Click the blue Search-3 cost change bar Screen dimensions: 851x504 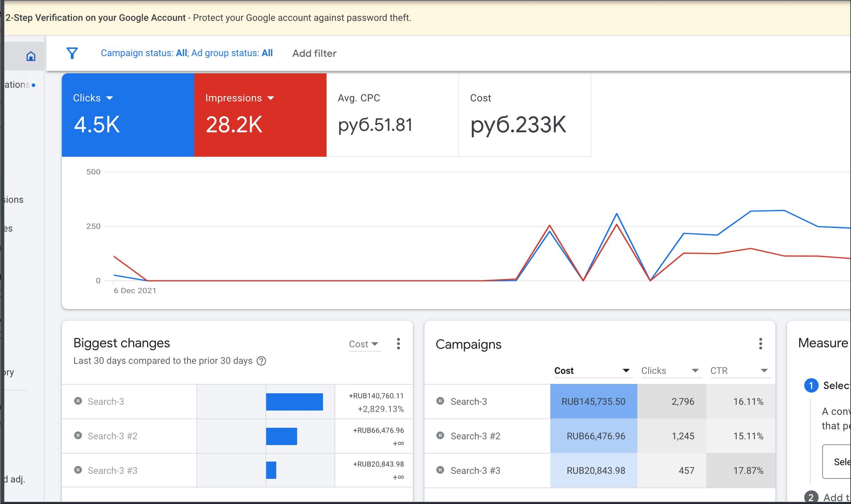[x=294, y=402]
